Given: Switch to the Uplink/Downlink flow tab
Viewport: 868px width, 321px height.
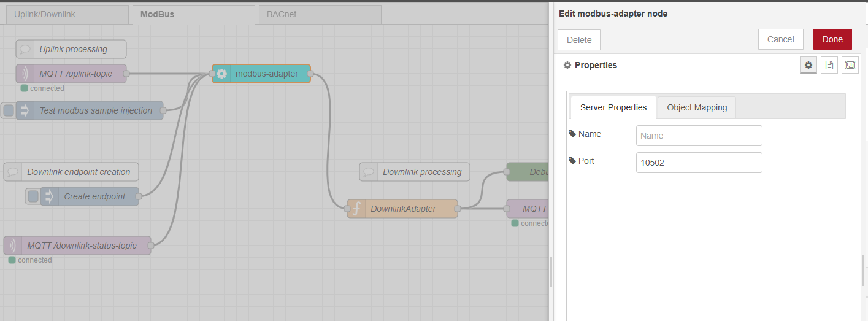Looking at the screenshot, I should [48, 14].
